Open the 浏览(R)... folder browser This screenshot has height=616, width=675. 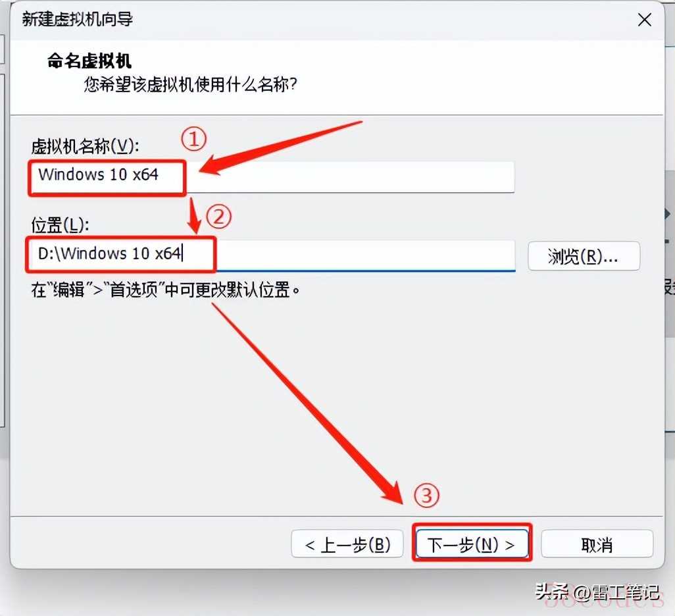coord(584,256)
